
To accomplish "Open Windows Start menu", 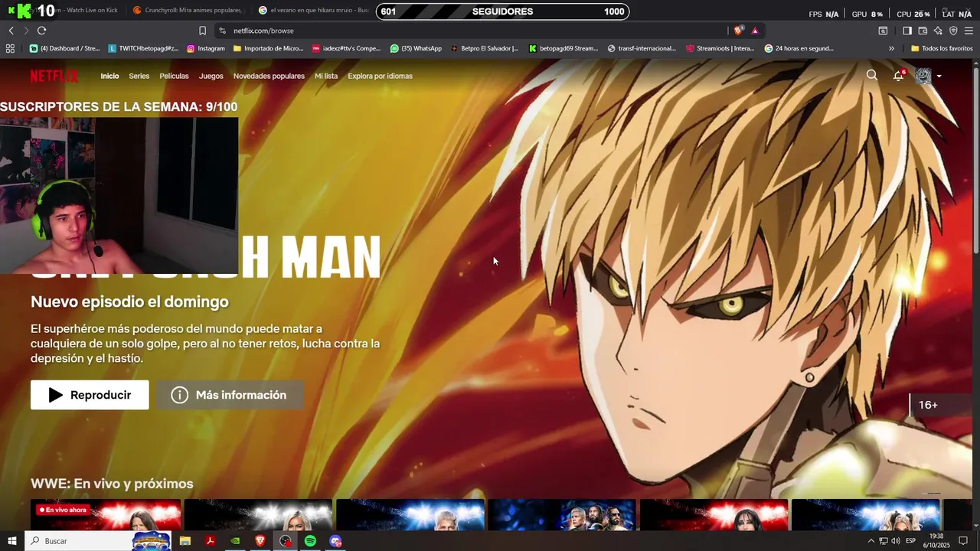I will pyautogui.click(x=11, y=541).
